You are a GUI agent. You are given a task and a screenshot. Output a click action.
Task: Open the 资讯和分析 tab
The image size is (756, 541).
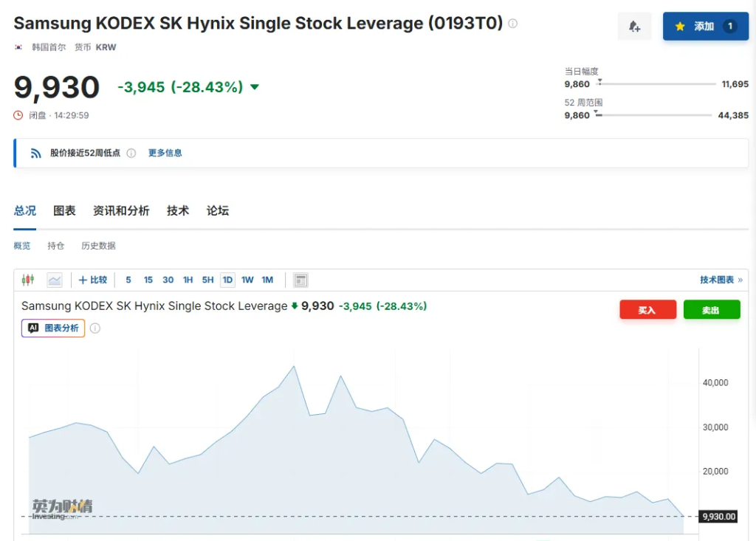pyautogui.click(x=121, y=210)
